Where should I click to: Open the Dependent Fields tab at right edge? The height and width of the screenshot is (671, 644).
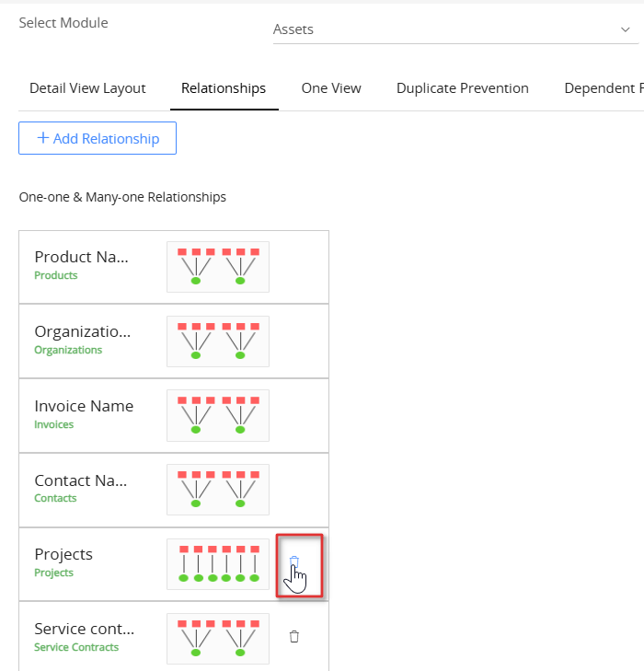pyautogui.click(x=603, y=88)
